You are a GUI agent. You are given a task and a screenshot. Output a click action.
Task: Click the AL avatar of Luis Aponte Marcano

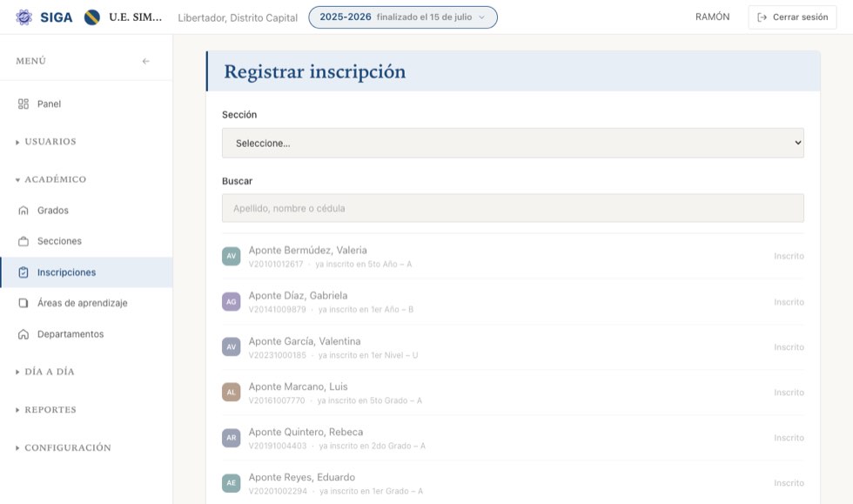click(x=232, y=392)
